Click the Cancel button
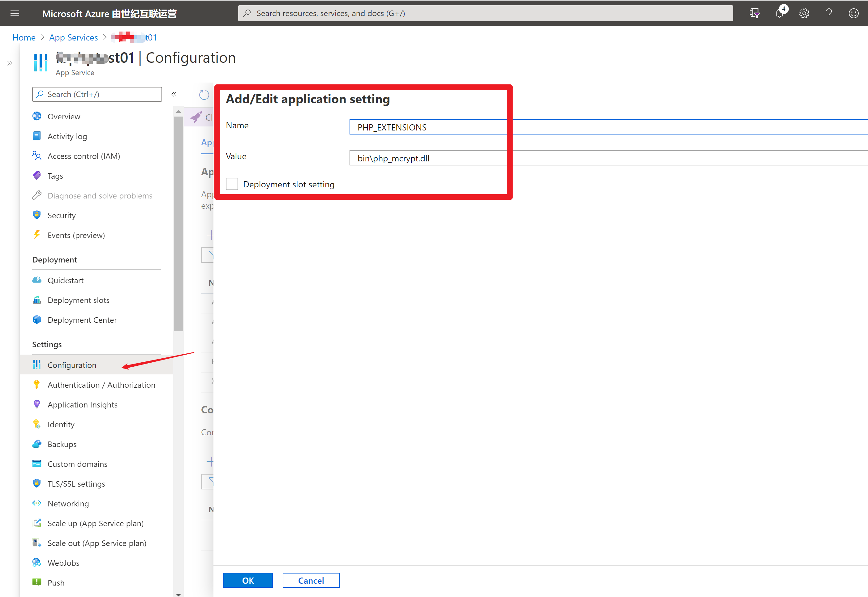 point(311,580)
